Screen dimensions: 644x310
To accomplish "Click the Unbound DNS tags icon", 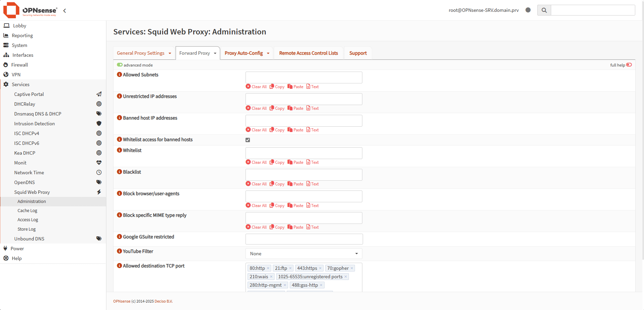I will [x=99, y=239].
